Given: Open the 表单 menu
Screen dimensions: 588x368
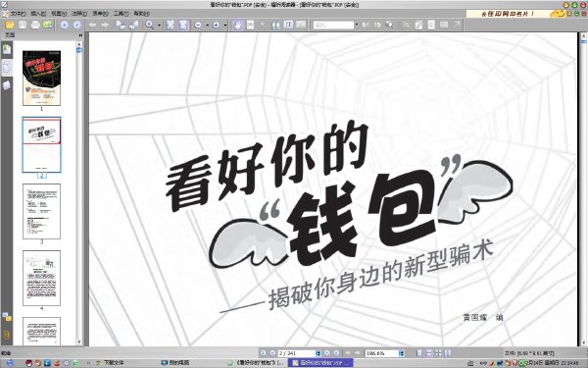Looking at the screenshot, I should pyautogui.click(x=100, y=14).
